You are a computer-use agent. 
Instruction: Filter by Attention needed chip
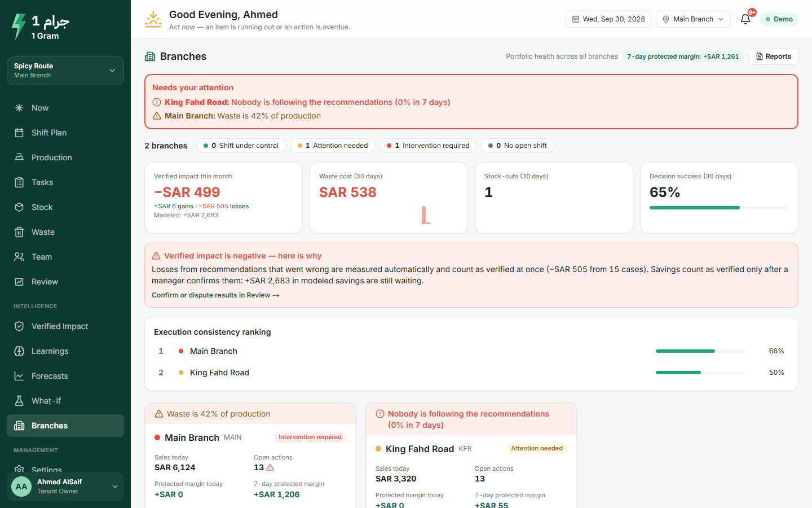[333, 146]
